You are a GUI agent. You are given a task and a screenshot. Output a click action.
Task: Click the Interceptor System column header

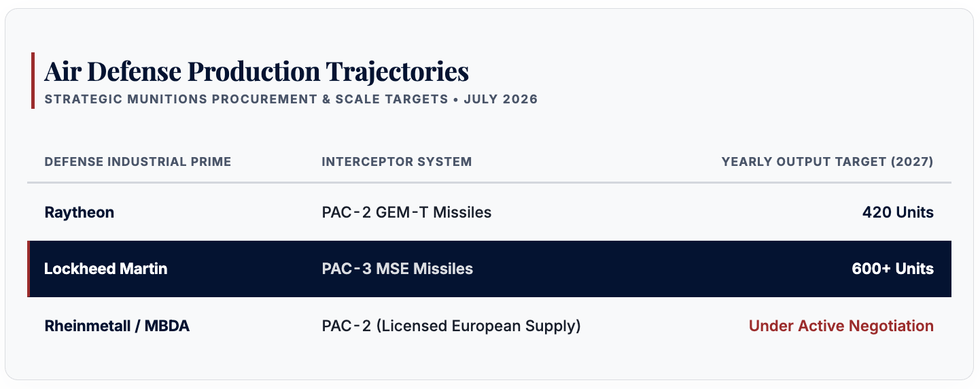click(x=397, y=162)
